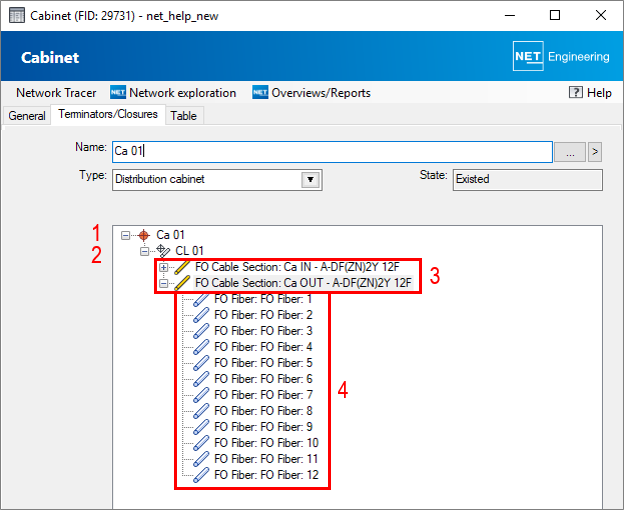
Task: Click the fiber icon of FO Fiber: 10
Action: (x=201, y=443)
